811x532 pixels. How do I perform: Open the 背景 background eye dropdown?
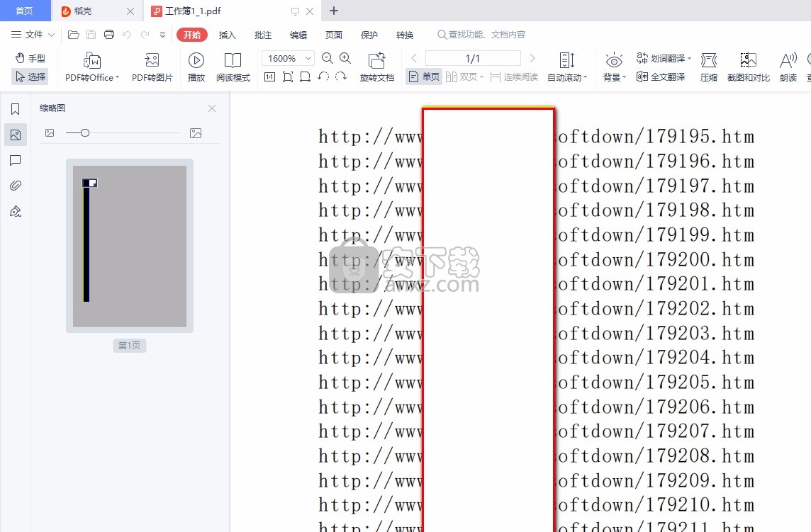(614, 67)
